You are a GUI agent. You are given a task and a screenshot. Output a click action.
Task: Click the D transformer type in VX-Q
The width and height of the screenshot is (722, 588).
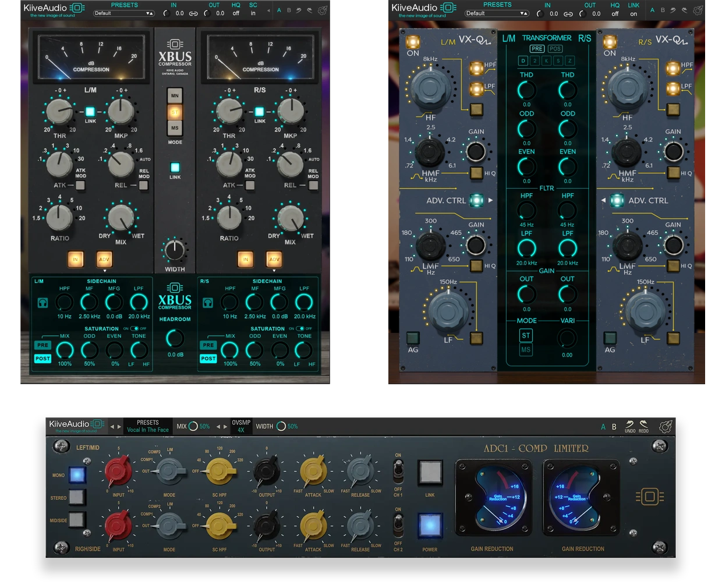pyautogui.click(x=523, y=61)
